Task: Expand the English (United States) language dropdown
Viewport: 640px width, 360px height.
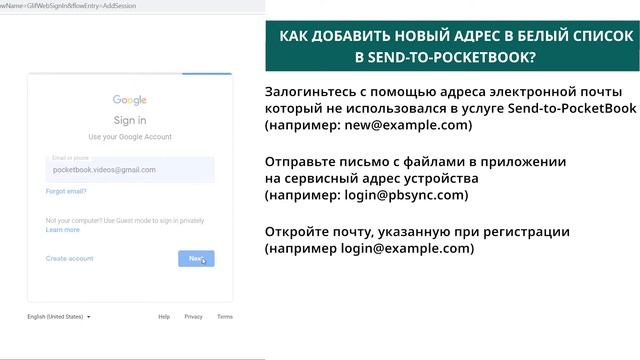Action: click(59, 317)
